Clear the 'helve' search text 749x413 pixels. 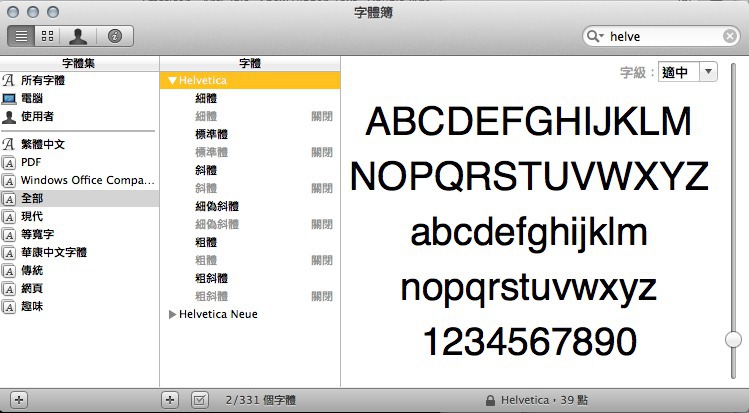[729, 36]
